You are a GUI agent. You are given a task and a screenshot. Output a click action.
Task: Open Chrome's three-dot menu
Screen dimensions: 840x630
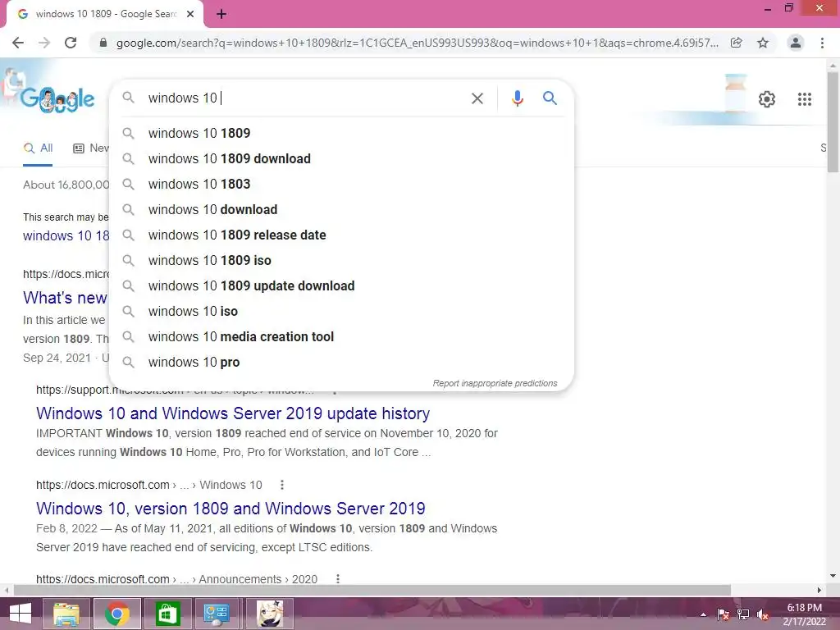(x=822, y=43)
